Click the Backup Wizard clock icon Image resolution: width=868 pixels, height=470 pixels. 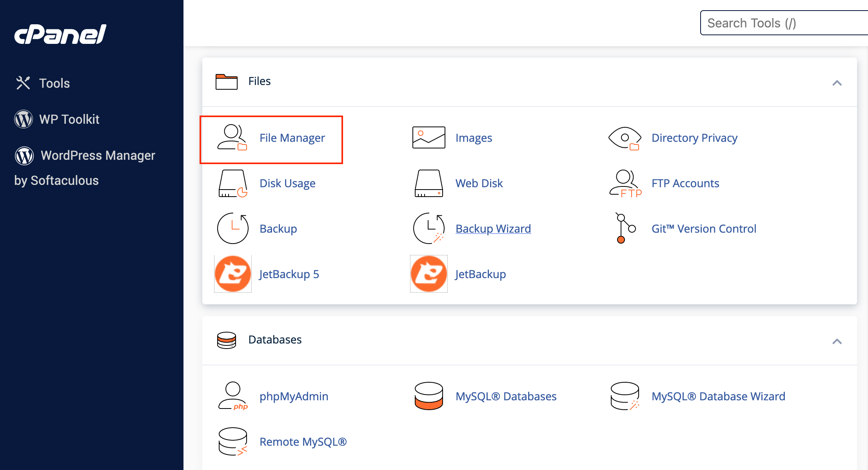pyautogui.click(x=429, y=228)
